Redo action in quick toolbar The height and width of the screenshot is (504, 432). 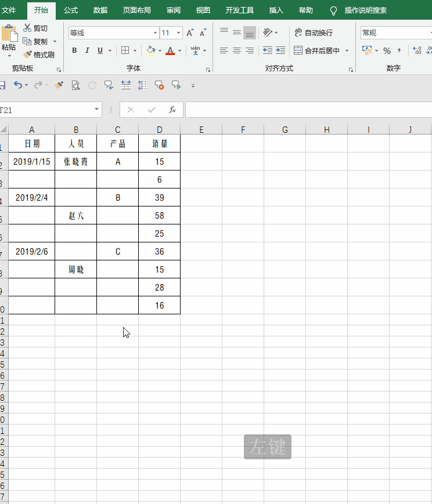pos(38,85)
